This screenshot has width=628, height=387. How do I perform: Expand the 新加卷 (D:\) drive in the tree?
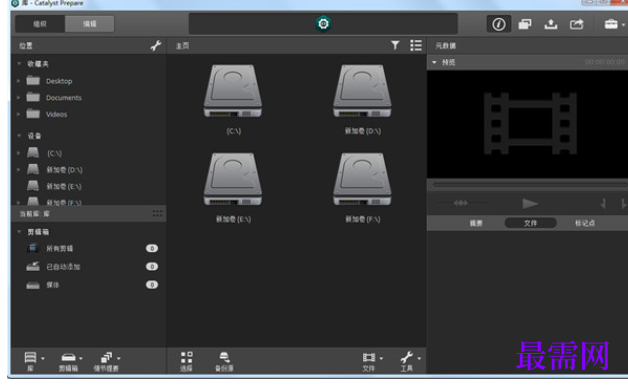click(x=18, y=170)
